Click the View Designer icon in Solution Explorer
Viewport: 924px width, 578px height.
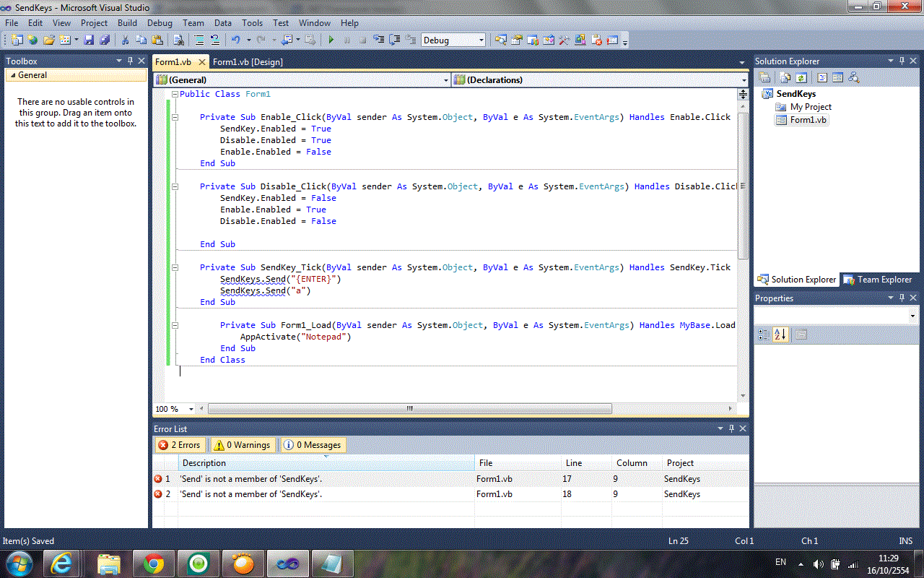(x=838, y=77)
